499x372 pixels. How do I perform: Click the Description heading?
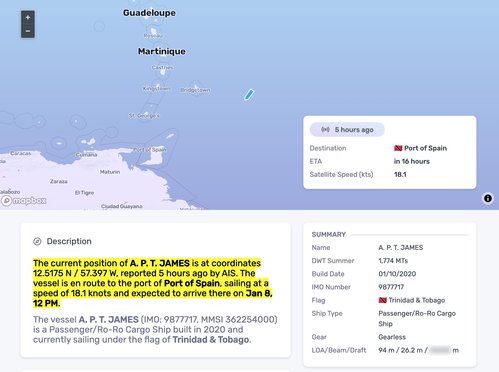coord(69,241)
